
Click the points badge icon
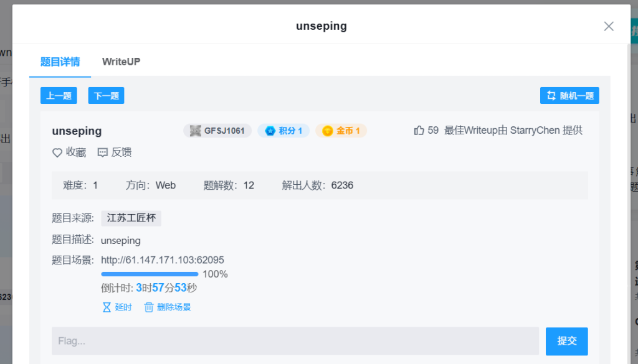[x=270, y=131]
